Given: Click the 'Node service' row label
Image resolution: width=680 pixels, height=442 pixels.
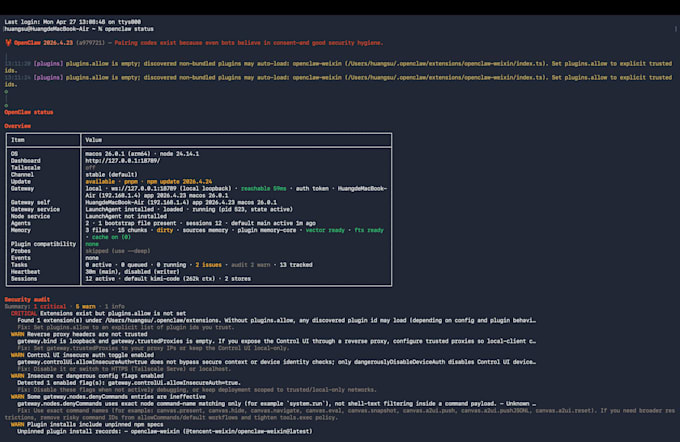Looking at the screenshot, I should (x=30, y=216).
